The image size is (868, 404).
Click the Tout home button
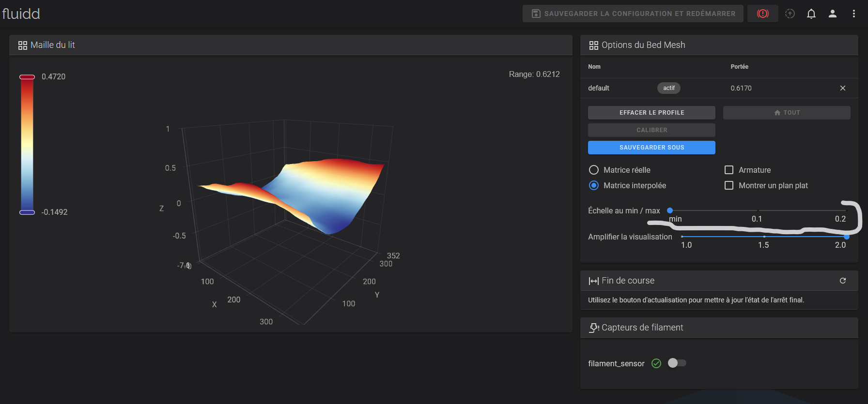pyautogui.click(x=787, y=113)
